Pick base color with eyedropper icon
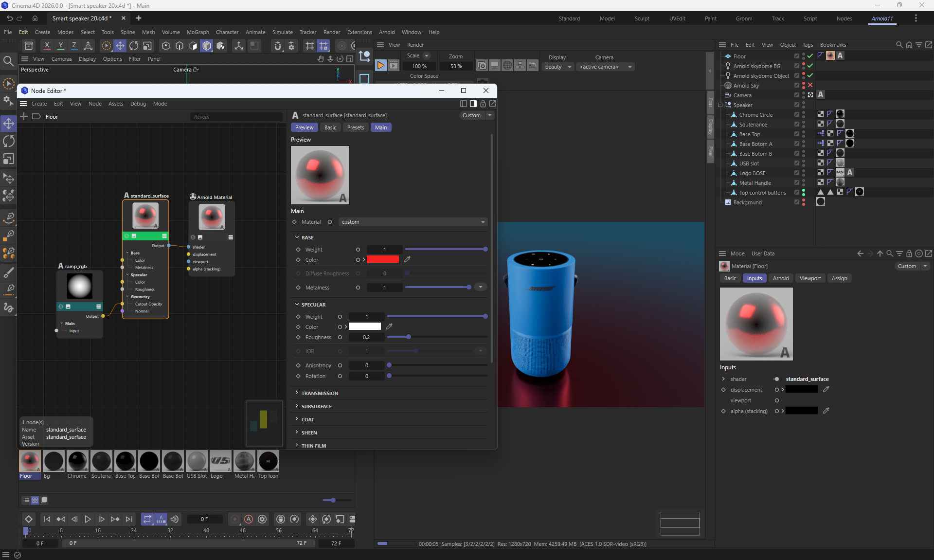Screen dimensions: 934x560 pyautogui.click(x=407, y=259)
